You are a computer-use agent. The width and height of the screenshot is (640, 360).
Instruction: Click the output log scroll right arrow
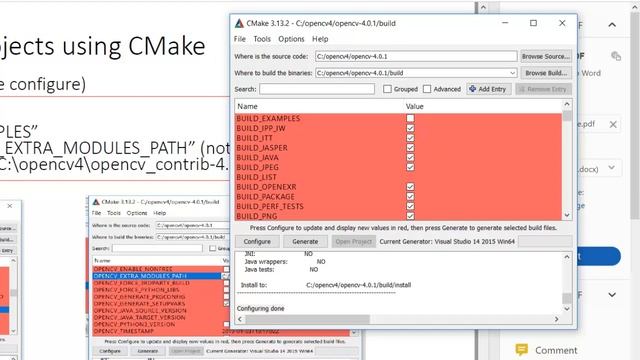coord(557,319)
